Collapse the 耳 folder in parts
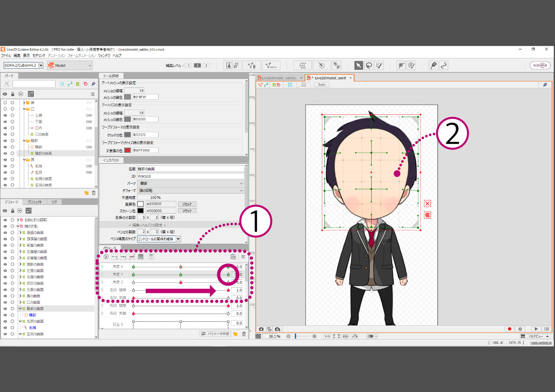The image size is (555, 392). [x=24, y=160]
